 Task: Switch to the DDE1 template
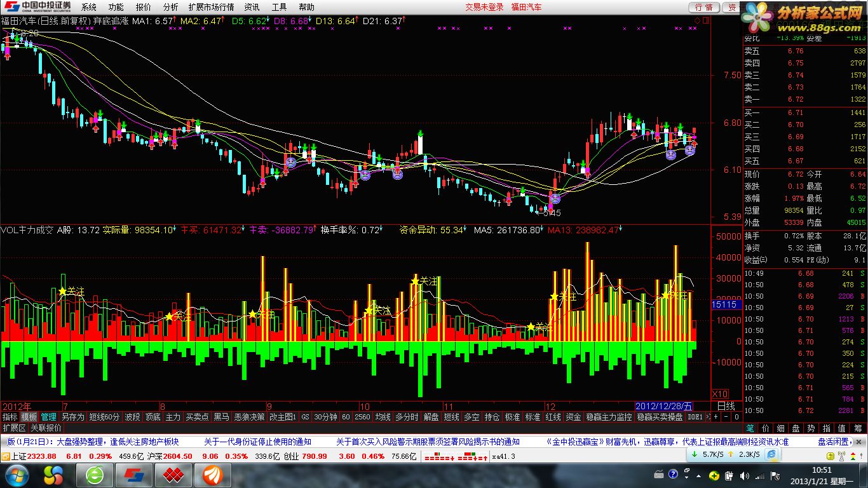tap(695, 417)
